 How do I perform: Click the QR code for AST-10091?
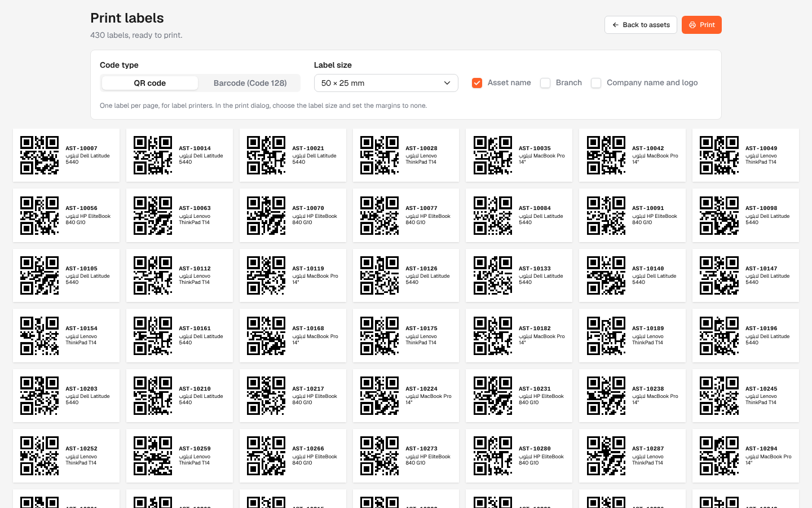coord(606,216)
